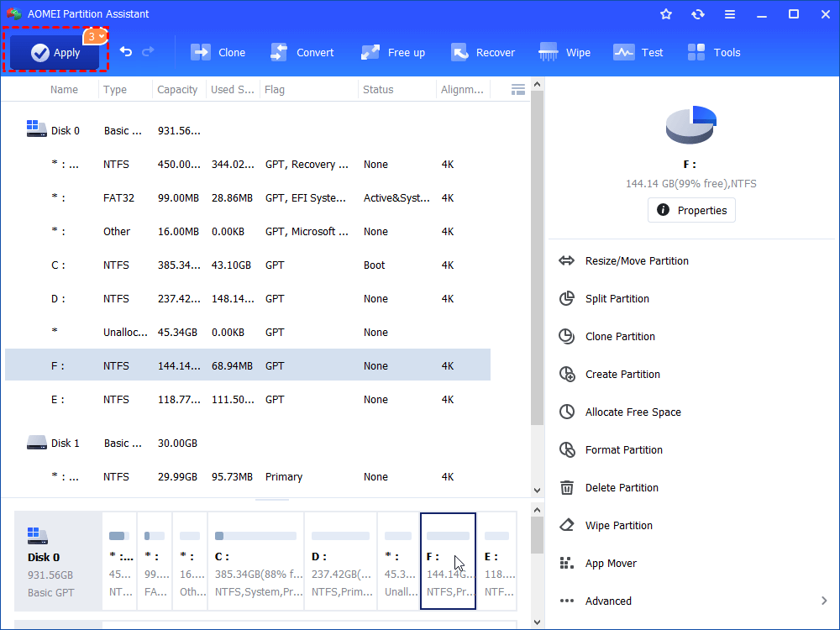
Task: Open the Test menu
Action: click(x=638, y=52)
